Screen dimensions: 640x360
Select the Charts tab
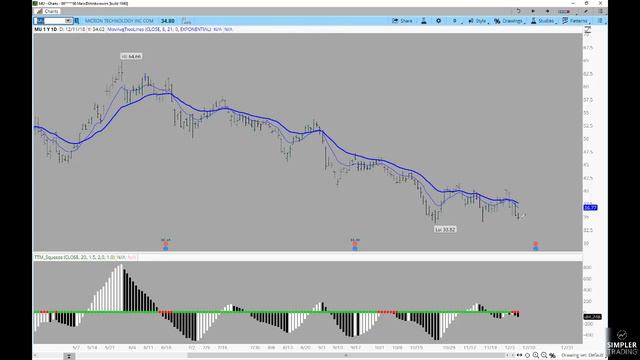tap(48, 11)
